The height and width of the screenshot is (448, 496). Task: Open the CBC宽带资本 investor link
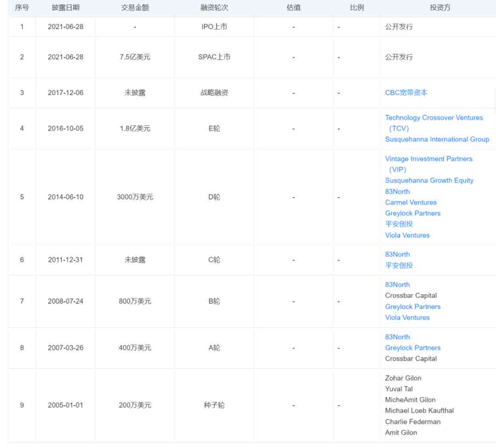406,93
